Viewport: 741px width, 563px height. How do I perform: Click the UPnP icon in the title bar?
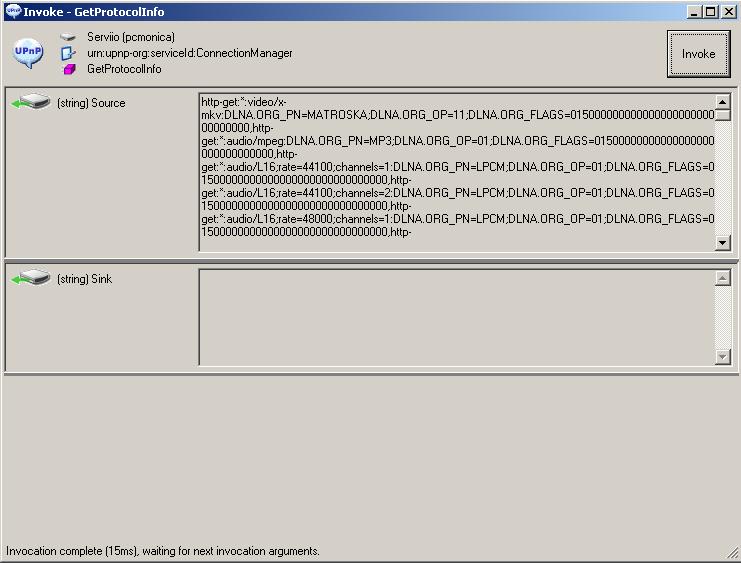point(13,11)
